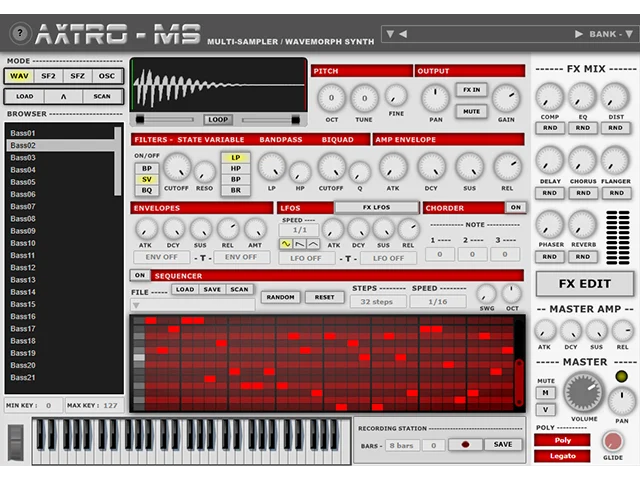
Task: Open the sequencer file dropdown
Action: [x=193, y=305]
